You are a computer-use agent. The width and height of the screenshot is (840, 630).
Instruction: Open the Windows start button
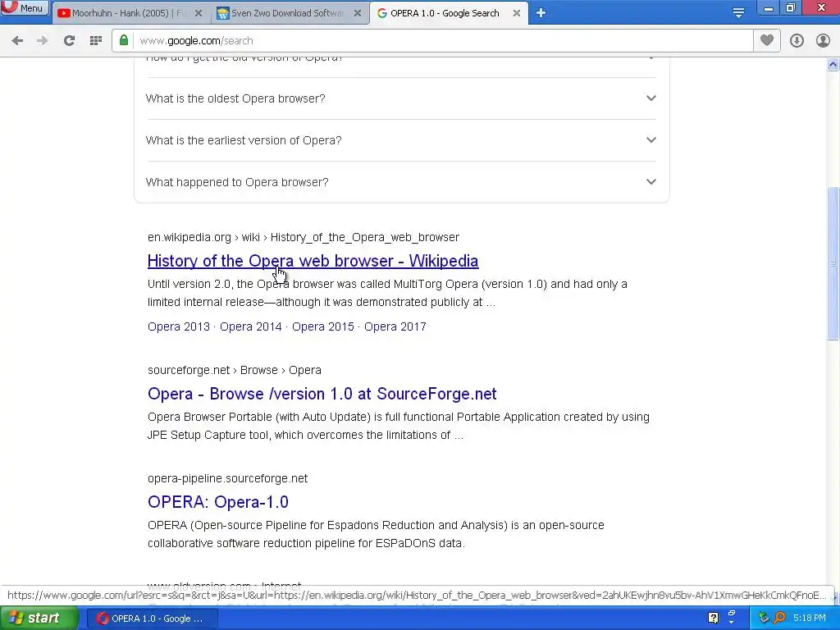click(x=39, y=619)
